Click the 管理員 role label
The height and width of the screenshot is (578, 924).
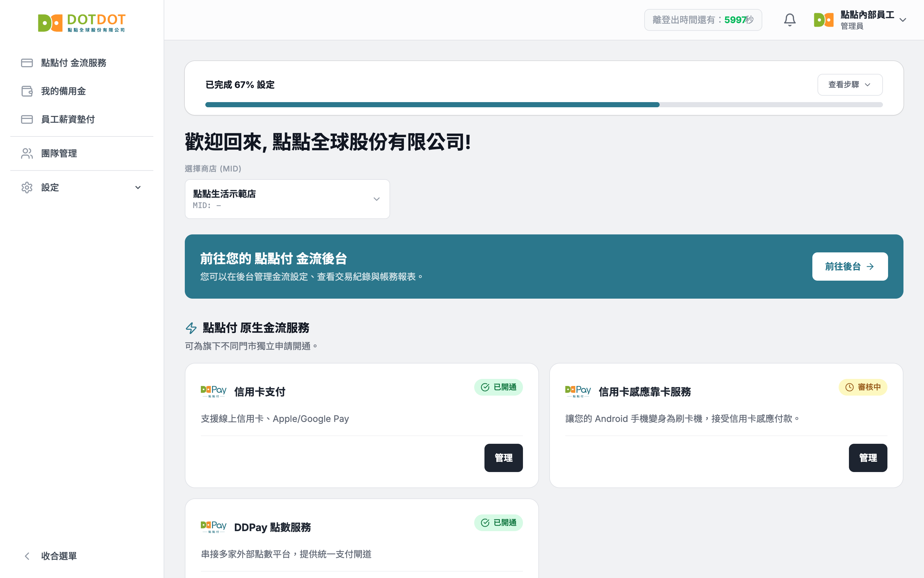[852, 26]
